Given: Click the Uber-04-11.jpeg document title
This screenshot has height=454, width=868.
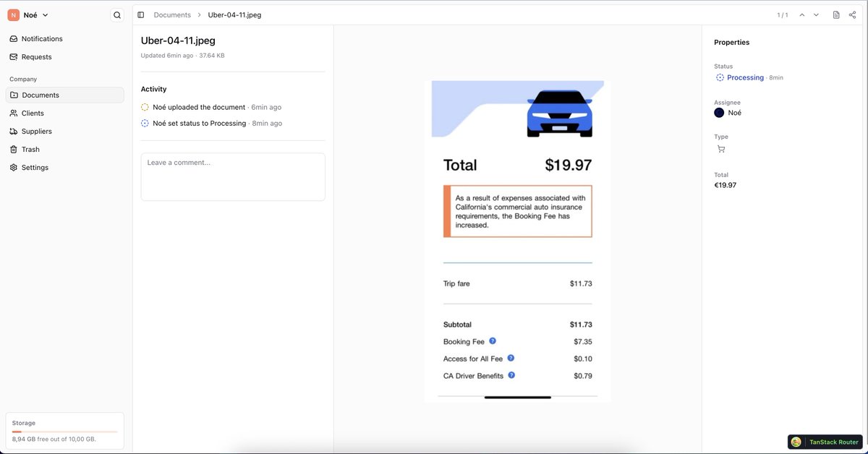Looking at the screenshot, I should click(x=178, y=40).
